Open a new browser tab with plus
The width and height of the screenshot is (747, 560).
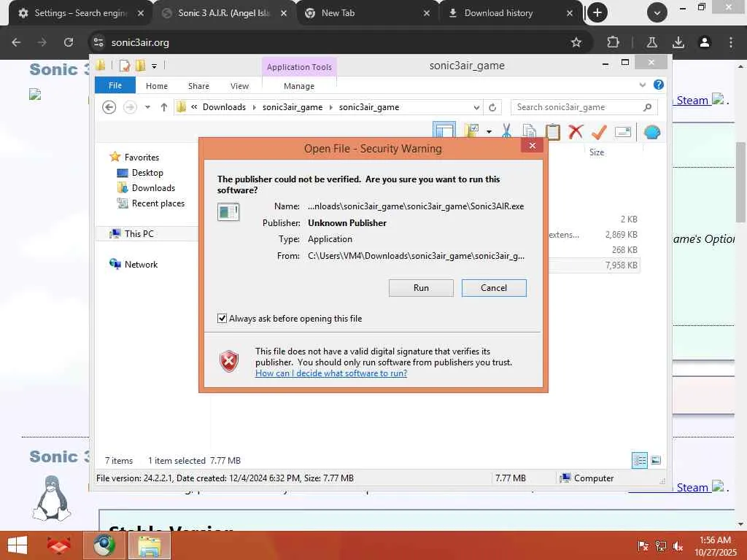coord(597,13)
